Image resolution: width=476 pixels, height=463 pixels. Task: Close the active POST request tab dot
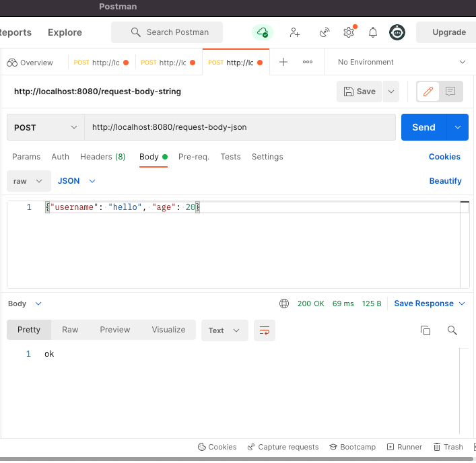click(x=260, y=63)
